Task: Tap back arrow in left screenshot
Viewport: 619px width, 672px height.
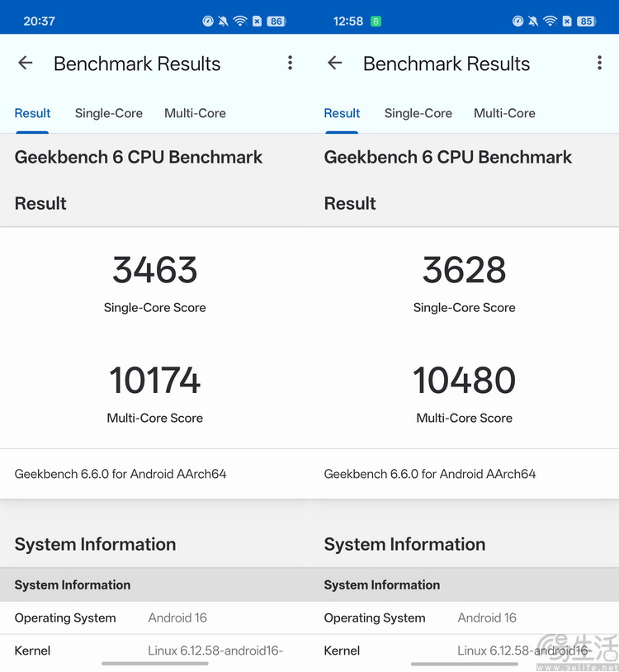Action: click(x=26, y=64)
